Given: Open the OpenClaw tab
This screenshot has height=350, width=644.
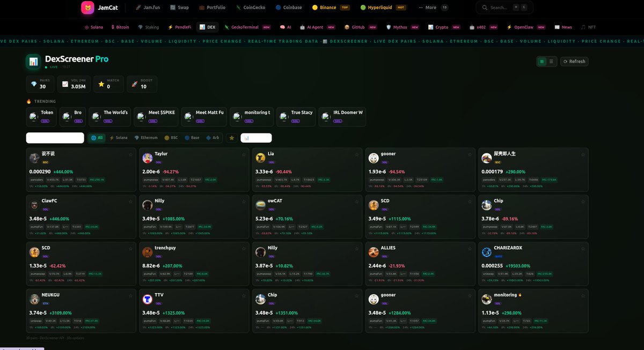Looking at the screenshot, I should [528, 27].
